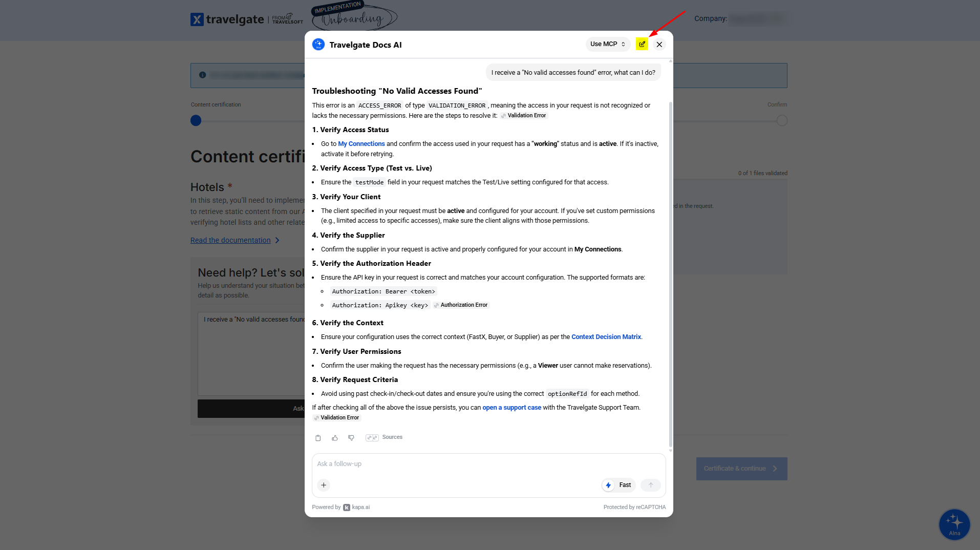Follow the open a support case link
The image size is (980, 550).
pyautogui.click(x=512, y=408)
